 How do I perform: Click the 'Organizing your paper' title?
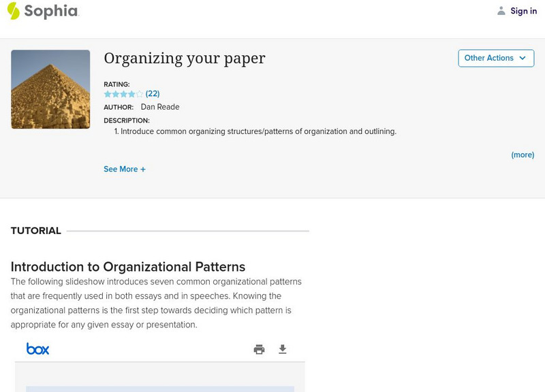point(184,59)
